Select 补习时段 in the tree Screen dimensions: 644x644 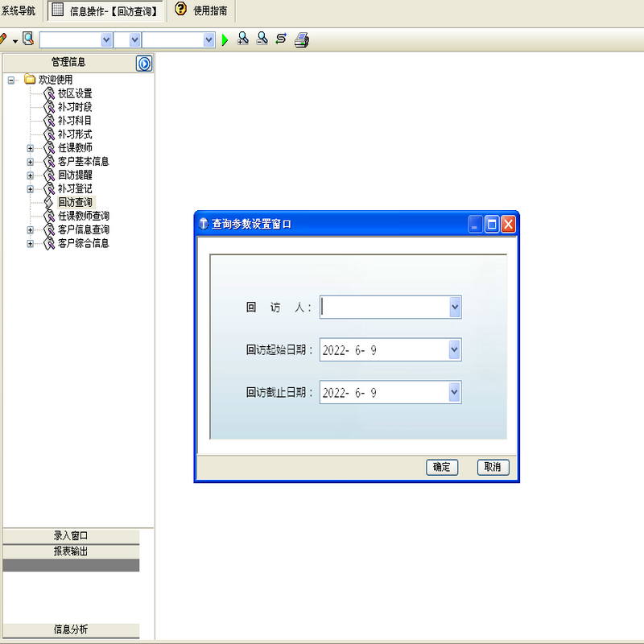(75, 107)
